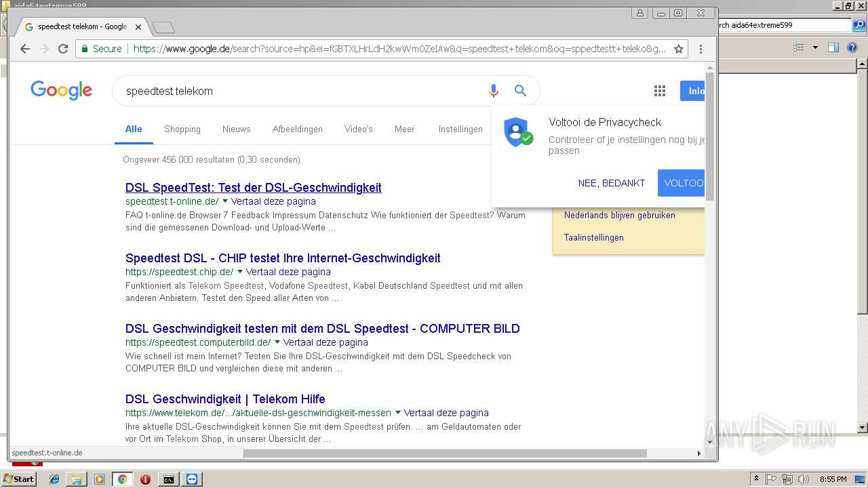This screenshot has width=868, height=488.
Task: Focus the Google search box
Action: (x=302, y=91)
